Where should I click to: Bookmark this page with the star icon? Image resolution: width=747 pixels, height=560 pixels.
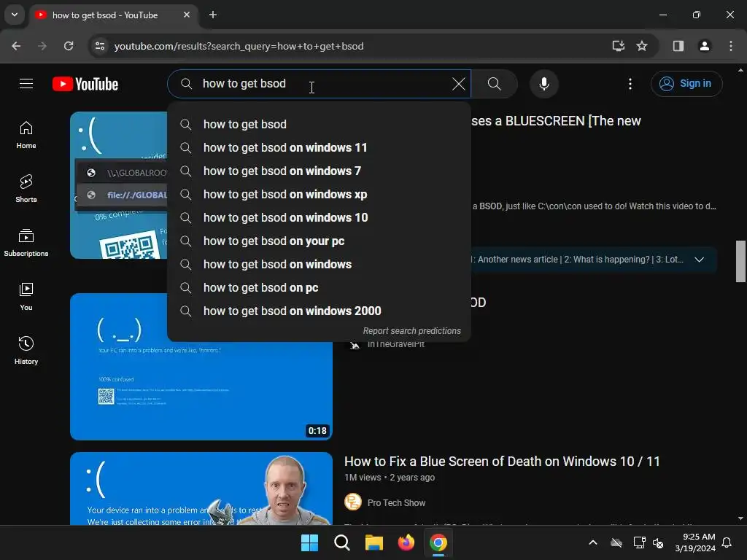point(642,46)
